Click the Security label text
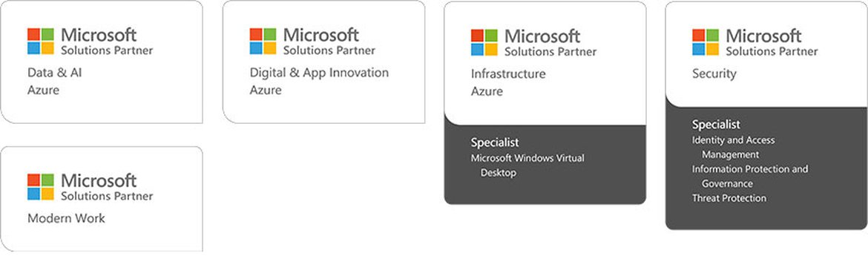 pyautogui.click(x=714, y=73)
